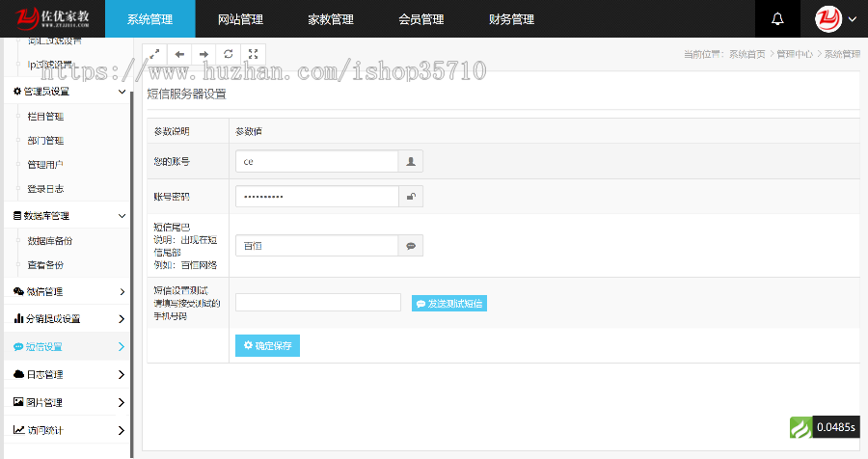
Task: Open 部门管理 in the sidebar
Action: click(46, 141)
